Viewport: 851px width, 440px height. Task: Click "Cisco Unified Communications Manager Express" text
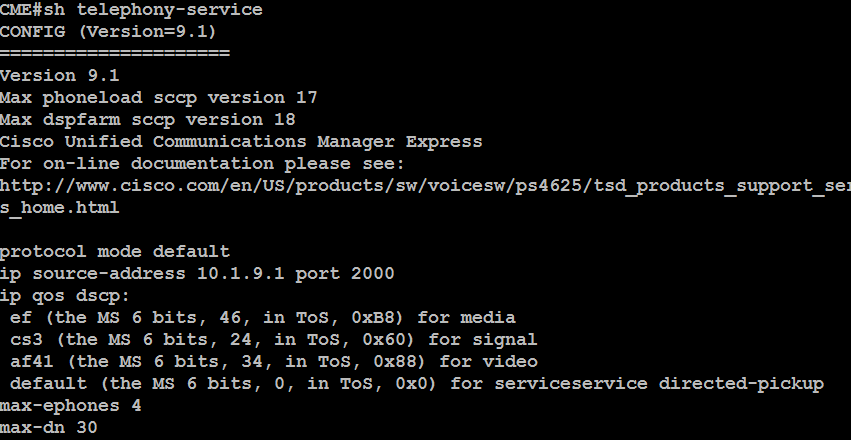tap(240, 141)
